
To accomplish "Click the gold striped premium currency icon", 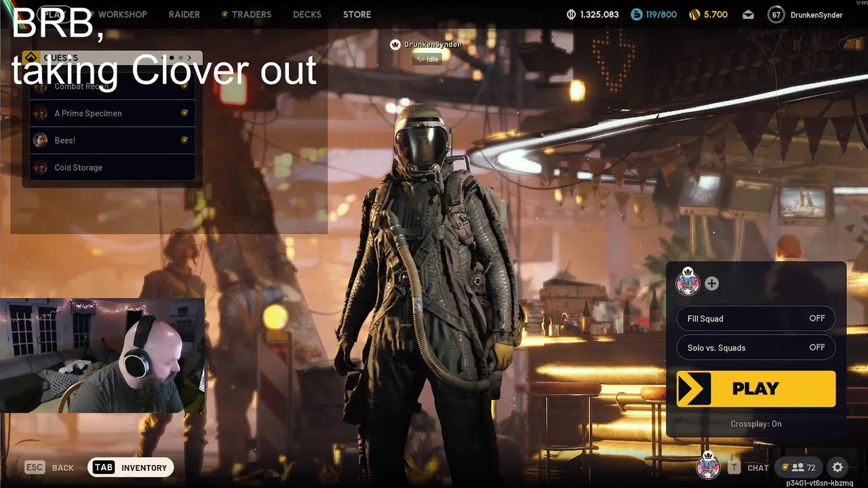I will 694,14.
